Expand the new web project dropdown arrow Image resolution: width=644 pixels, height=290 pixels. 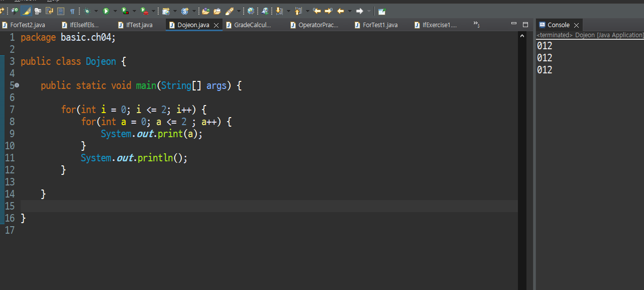(x=175, y=11)
